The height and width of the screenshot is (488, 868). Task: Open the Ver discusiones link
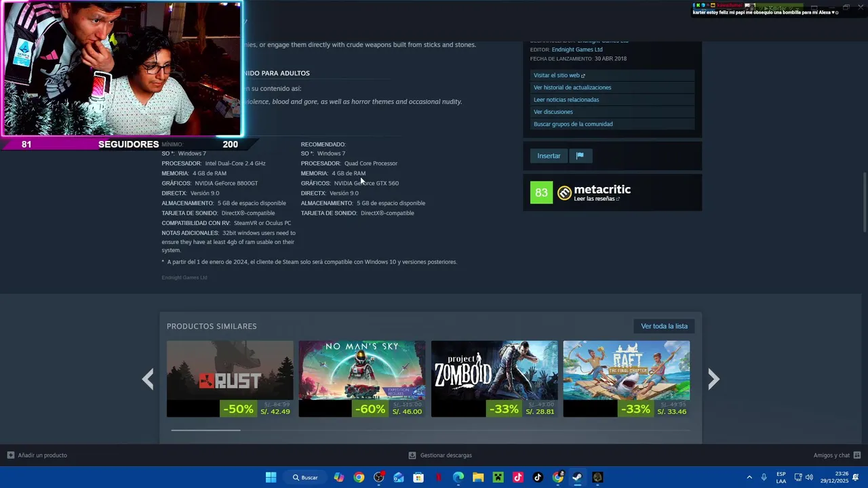click(612, 112)
